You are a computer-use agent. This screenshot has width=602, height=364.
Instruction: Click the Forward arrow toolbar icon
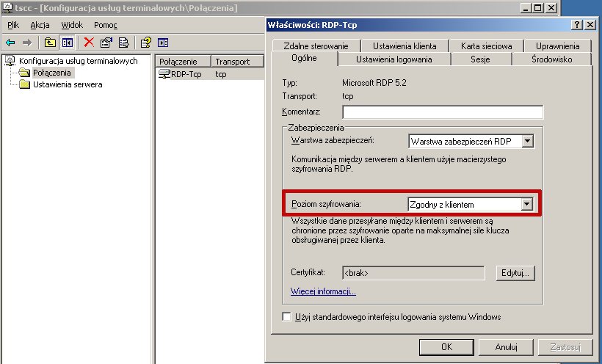27,43
